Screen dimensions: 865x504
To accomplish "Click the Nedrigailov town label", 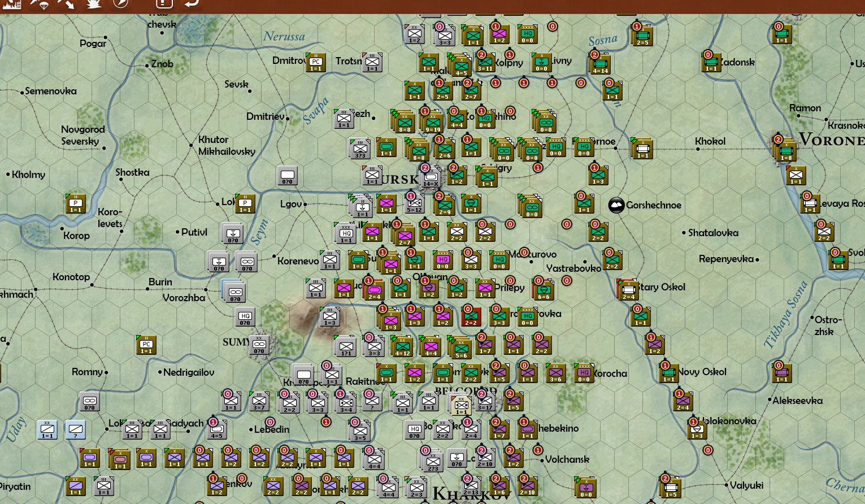I will [x=189, y=372].
